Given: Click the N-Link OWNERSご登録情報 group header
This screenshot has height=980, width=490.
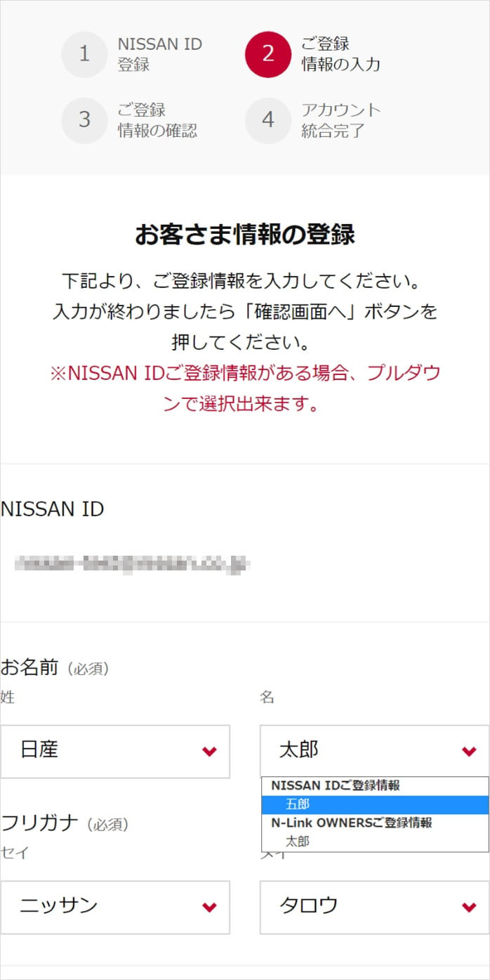Looking at the screenshot, I should [352, 823].
